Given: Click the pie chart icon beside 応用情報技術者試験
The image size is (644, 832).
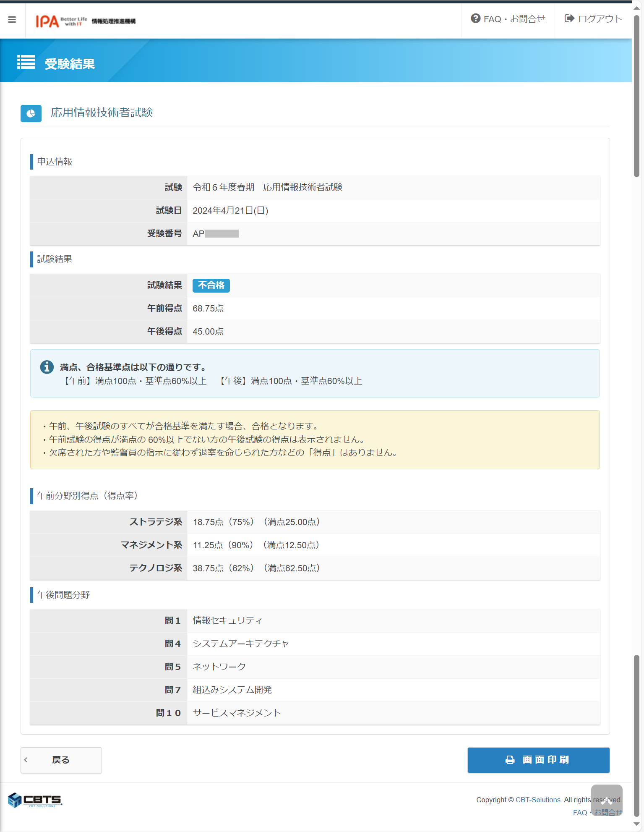Looking at the screenshot, I should click(x=31, y=113).
